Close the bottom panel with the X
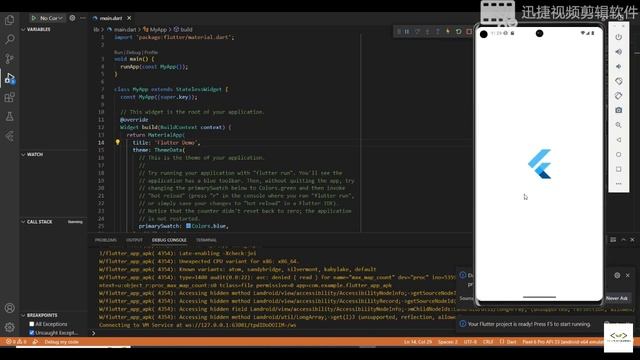The width and height of the screenshot is (640, 360). 632,240
